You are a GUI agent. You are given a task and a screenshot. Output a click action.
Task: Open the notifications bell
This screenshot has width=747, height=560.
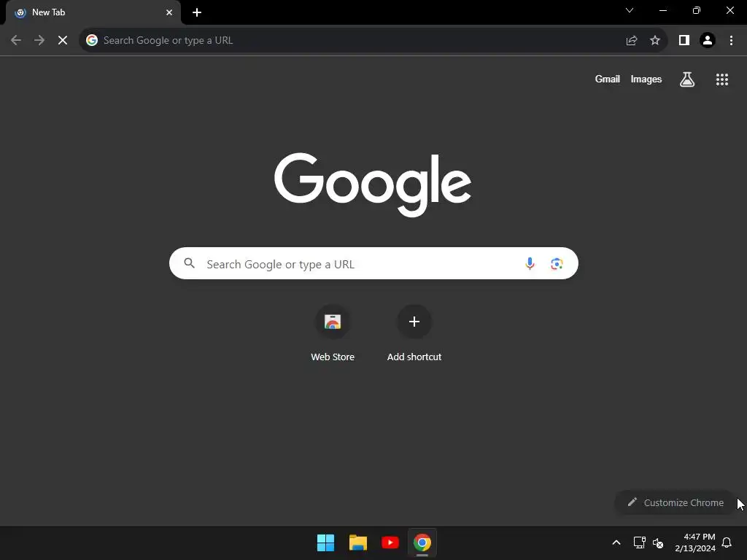coord(727,542)
